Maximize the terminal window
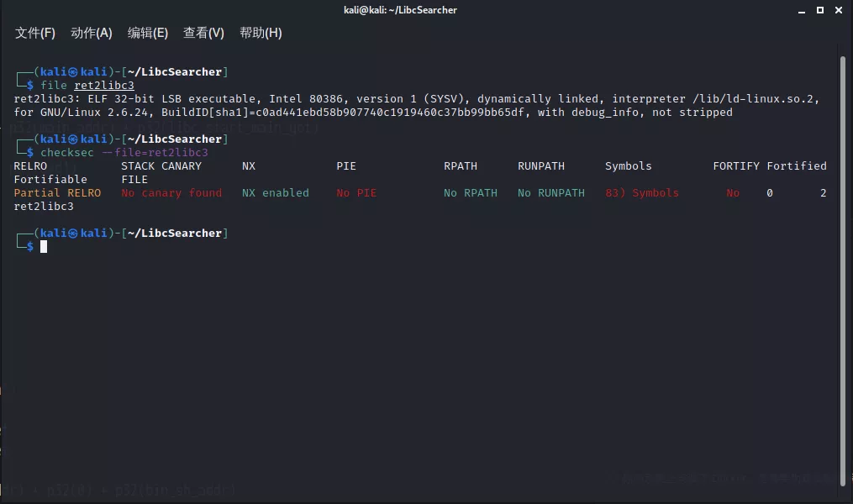853x504 pixels. pyautogui.click(x=820, y=10)
